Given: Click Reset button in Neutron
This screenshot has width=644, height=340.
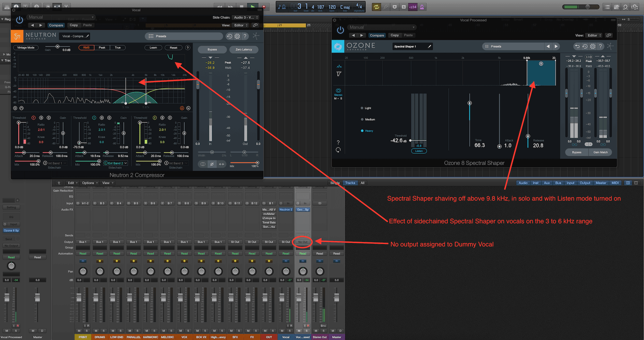Looking at the screenshot, I should [x=174, y=48].
